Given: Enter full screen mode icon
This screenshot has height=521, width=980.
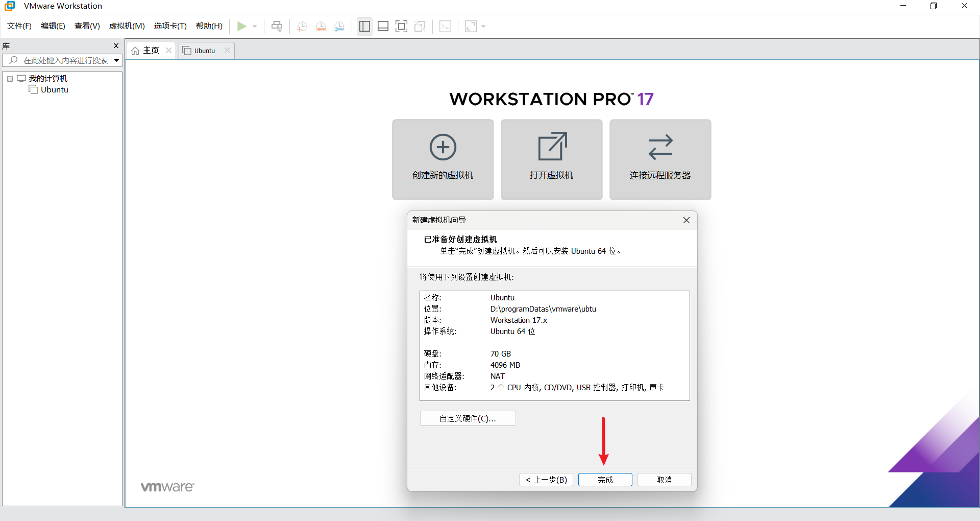Looking at the screenshot, I should tap(401, 27).
